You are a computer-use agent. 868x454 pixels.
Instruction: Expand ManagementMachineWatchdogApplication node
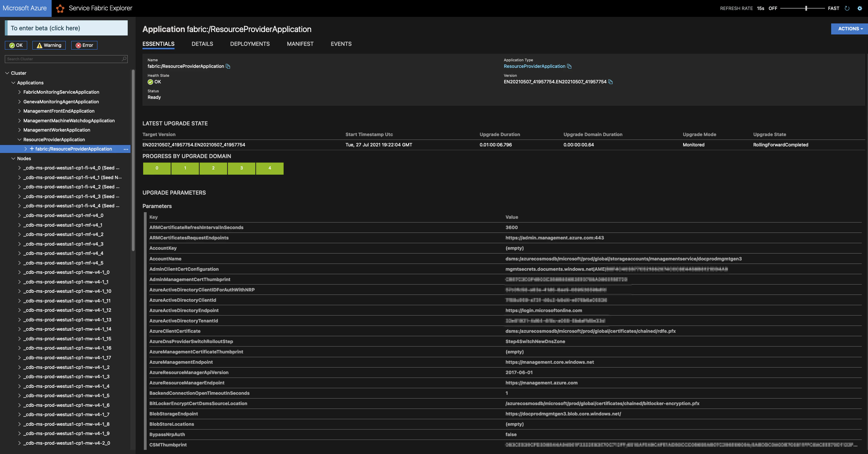pos(20,121)
